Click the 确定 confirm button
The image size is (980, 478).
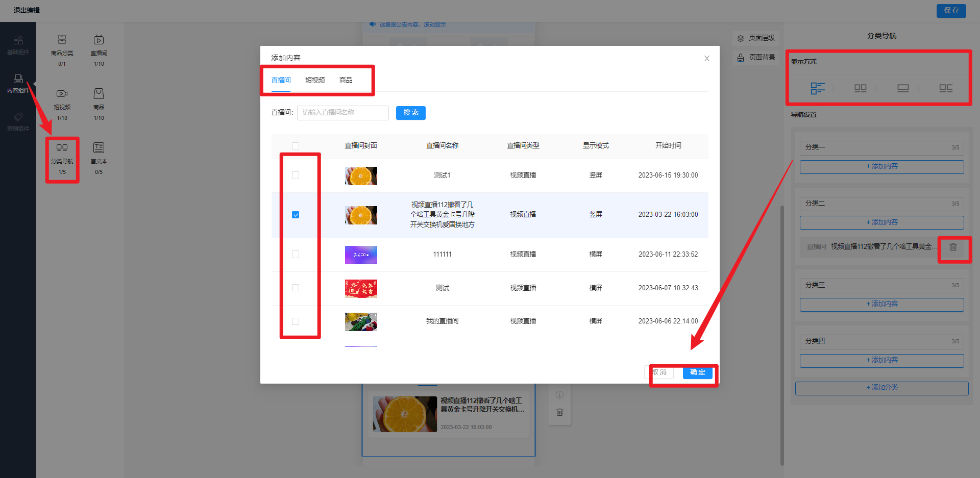click(697, 372)
